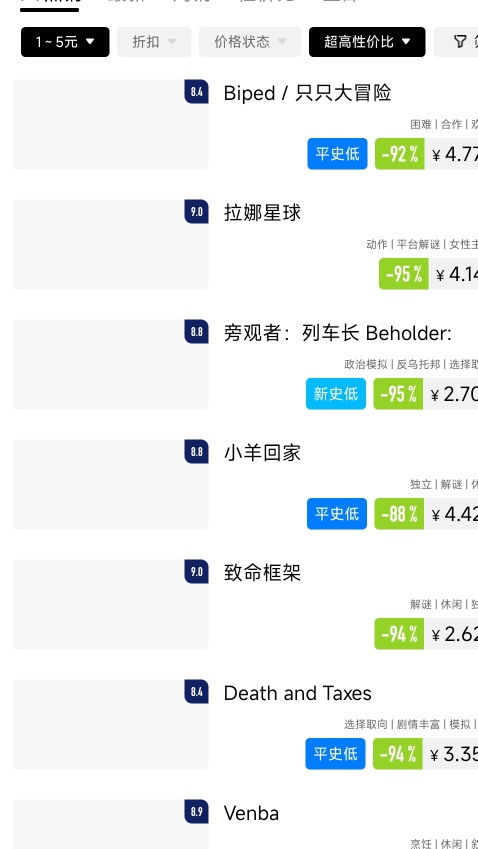Tap the -95% discount badge for 拉娜星球
Viewport: 478px width, 849px height.
pos(403,273)
